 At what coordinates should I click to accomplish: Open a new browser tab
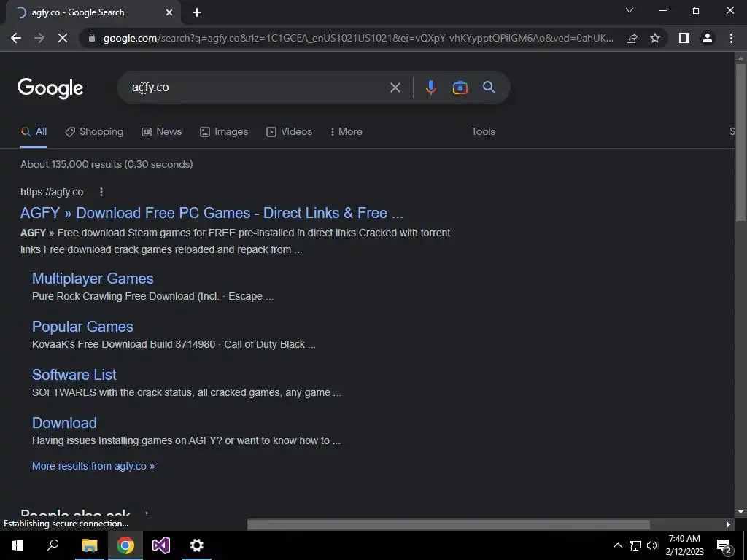coord(197,12)
